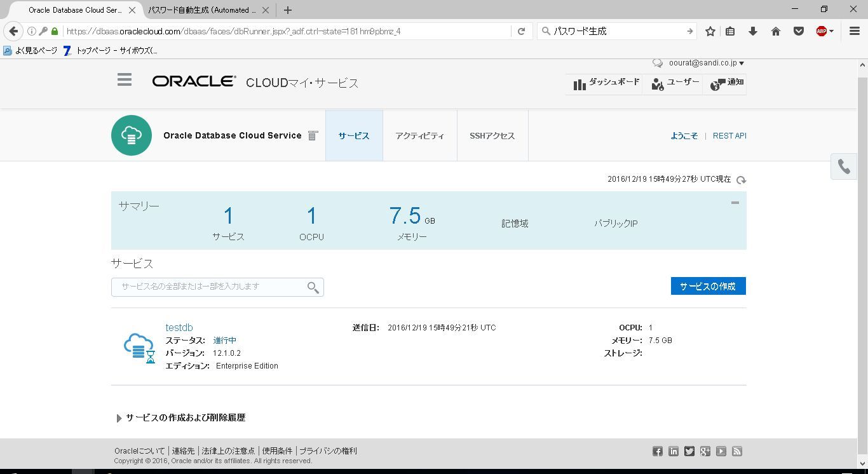Screen dimensions: 868x474
Task: Open the ようこそ link
Action: (684, 136)
